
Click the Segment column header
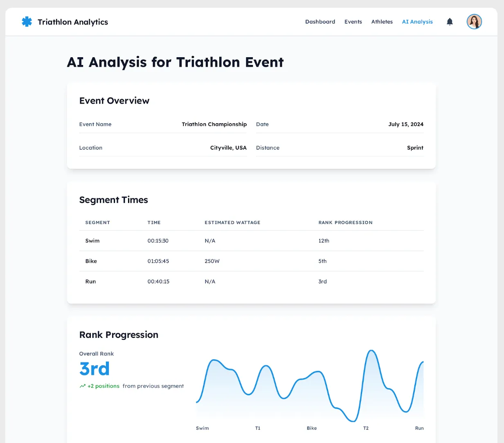[97, 223]
